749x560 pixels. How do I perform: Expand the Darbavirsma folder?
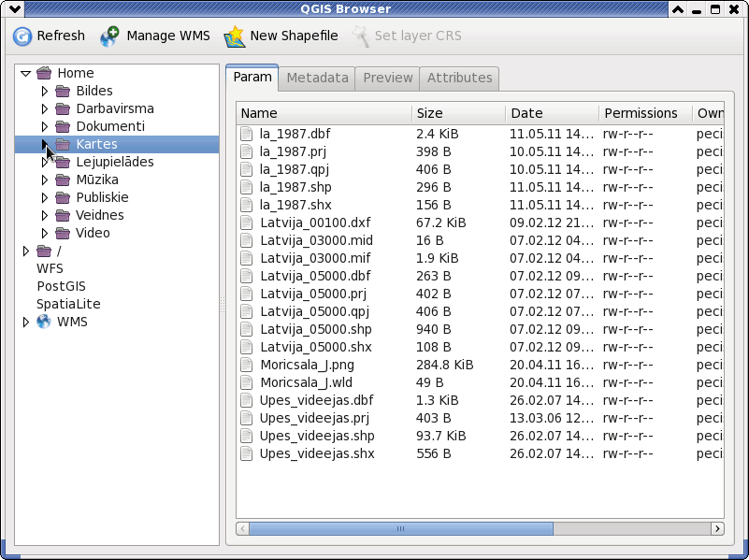point(45,108)
